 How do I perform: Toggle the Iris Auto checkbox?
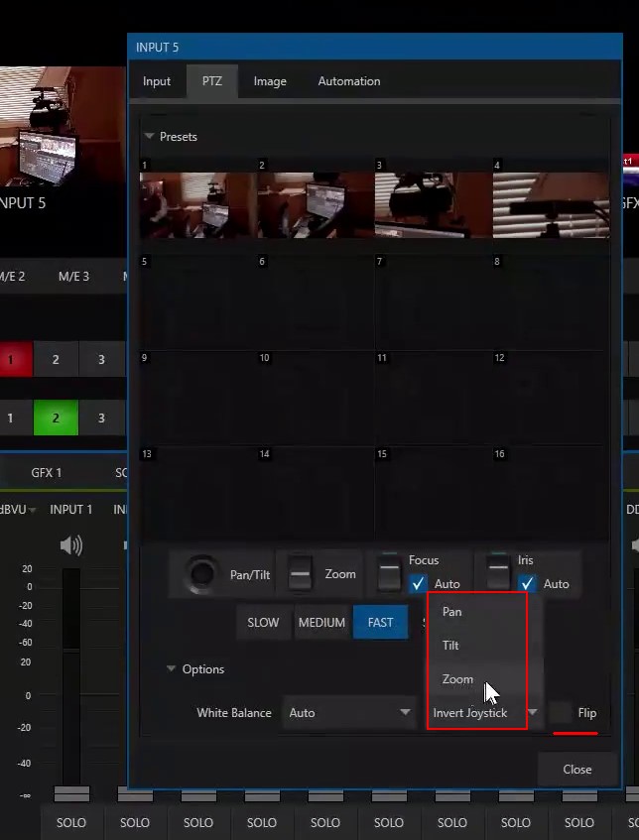coord(527,584)
